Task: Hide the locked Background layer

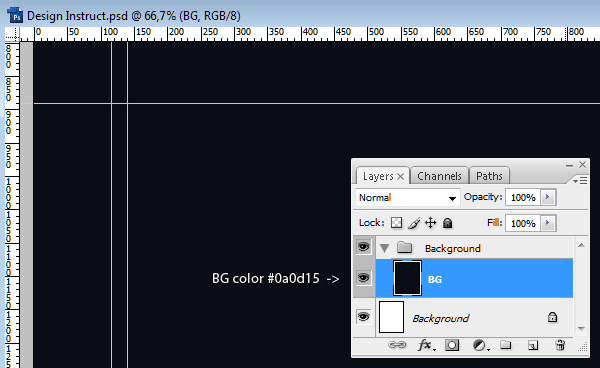Action: (x=363, y=317)
